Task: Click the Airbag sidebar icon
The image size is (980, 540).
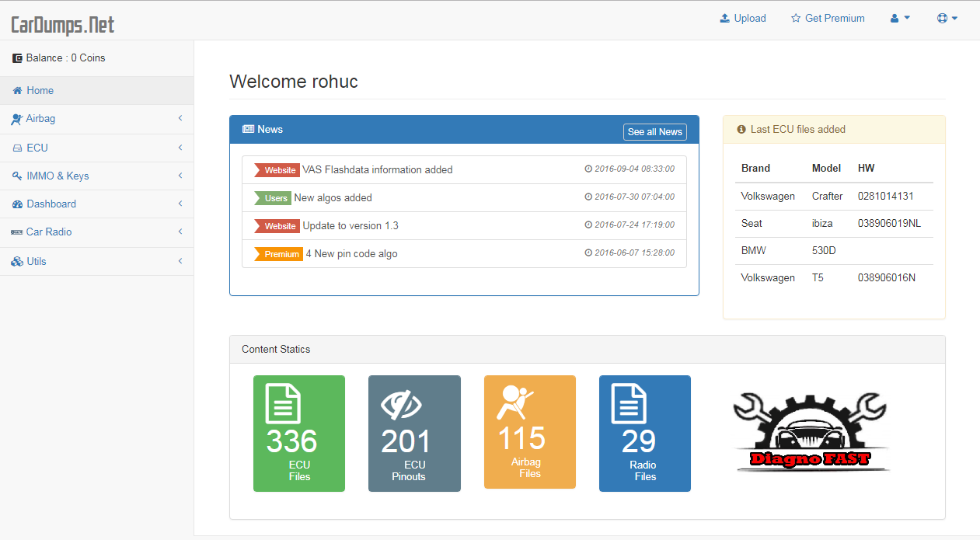Action: pyautogui.click(x=17, y=119)
